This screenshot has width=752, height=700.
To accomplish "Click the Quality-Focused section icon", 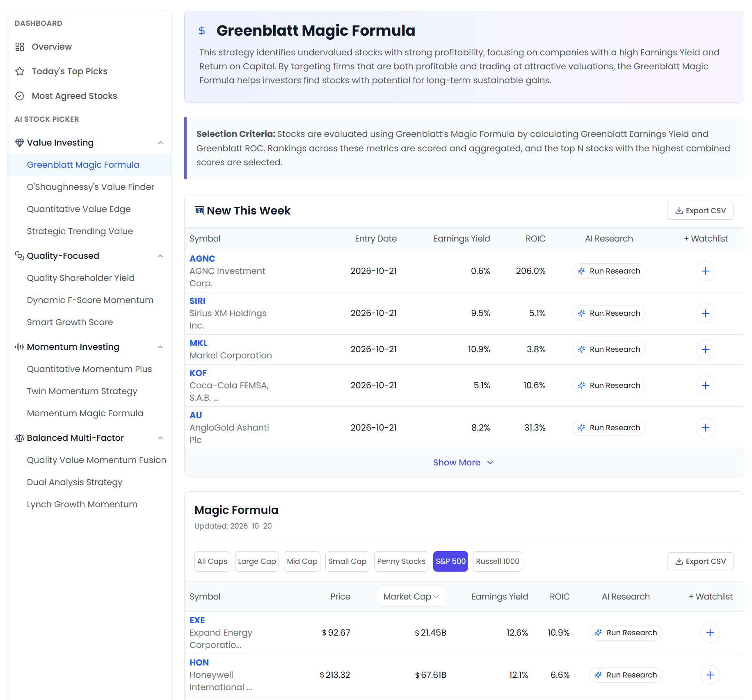I will (19, 256).
